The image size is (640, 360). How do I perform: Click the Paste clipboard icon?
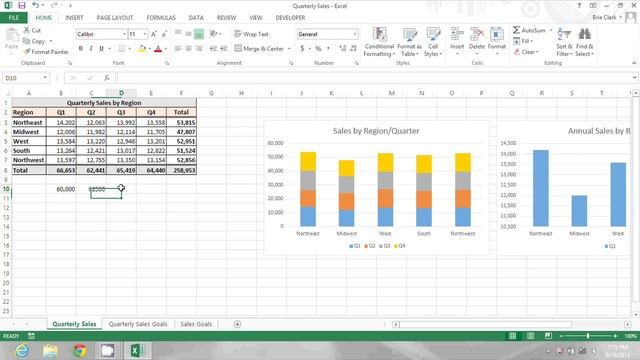pos(12,36)
